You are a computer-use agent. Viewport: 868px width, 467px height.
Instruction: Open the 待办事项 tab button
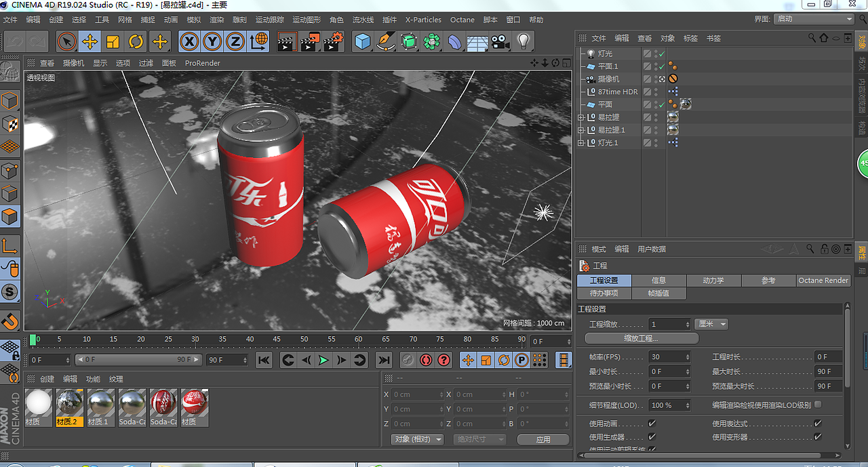(604, 293)
